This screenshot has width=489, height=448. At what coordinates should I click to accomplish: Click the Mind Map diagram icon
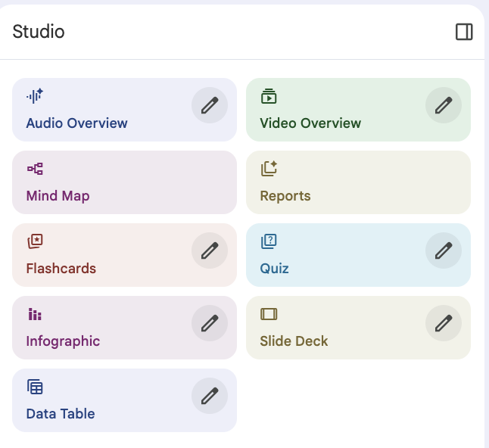point(35,169)
